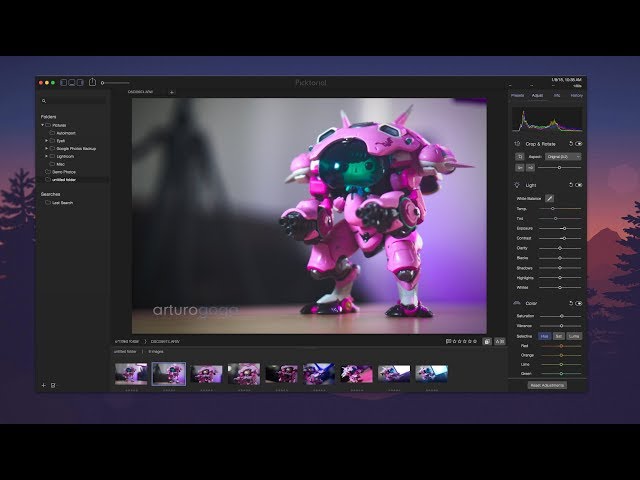640x480 pixels.
Task: Adjust the Temp slider
Action: pos(553,209)
